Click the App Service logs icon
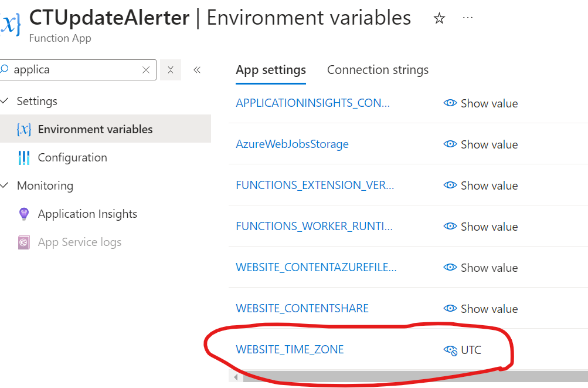The image size is (588, 388). [23, 242]
